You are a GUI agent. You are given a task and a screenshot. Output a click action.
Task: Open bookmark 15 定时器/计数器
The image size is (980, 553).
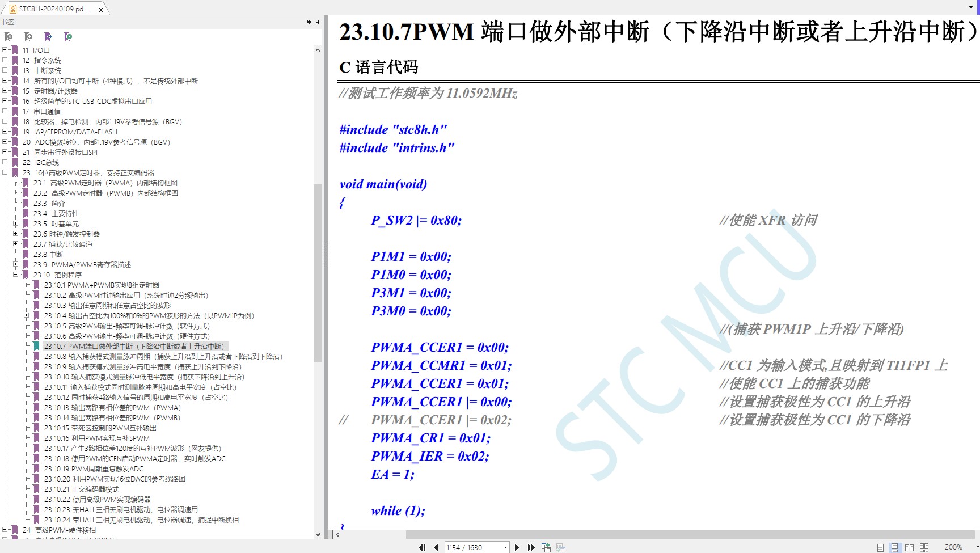point(50,91)
